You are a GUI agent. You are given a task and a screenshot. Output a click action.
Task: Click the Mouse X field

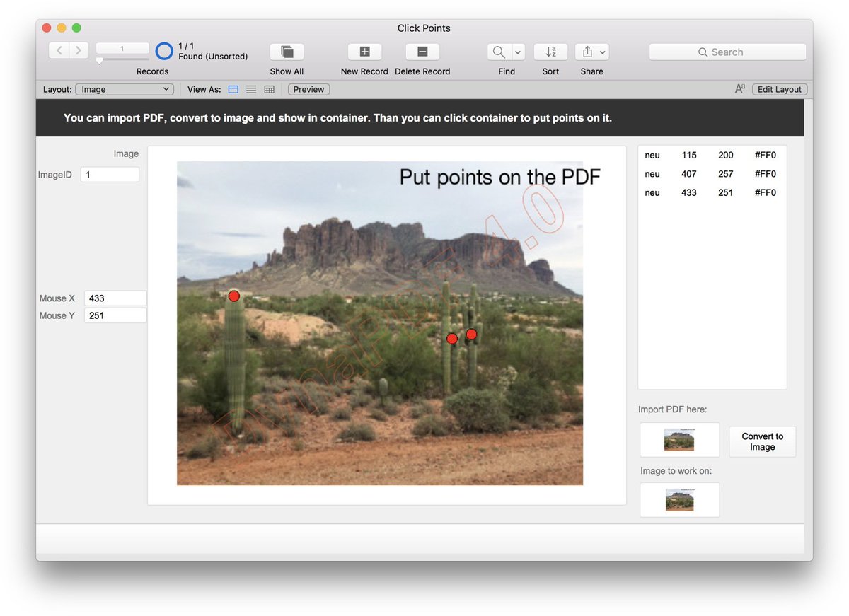[x=115, y=298]
